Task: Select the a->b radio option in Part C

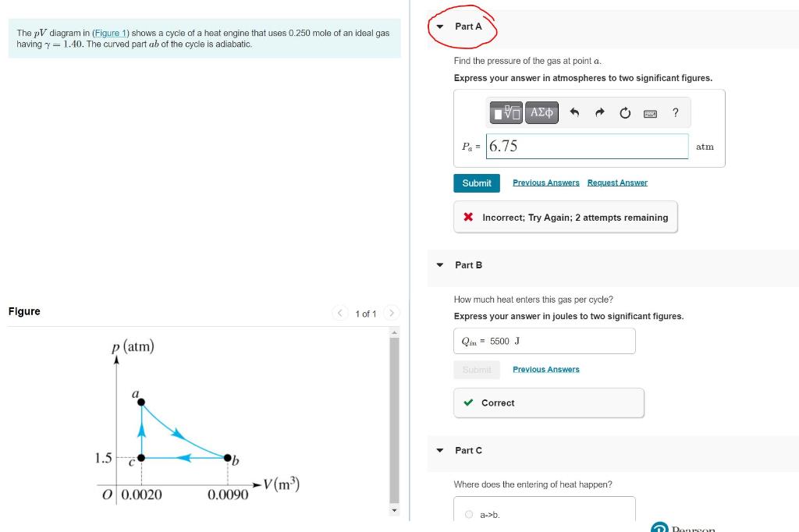Action: tap(470, 514)
